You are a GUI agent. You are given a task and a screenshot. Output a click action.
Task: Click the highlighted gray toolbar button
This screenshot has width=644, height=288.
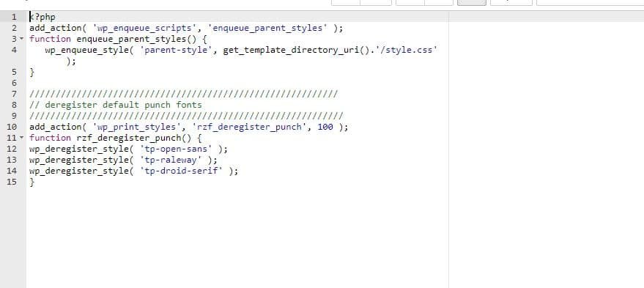click(472, 2)
